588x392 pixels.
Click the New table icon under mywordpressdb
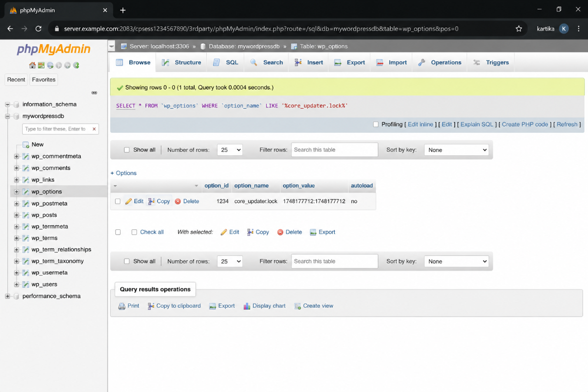[26, 145]
